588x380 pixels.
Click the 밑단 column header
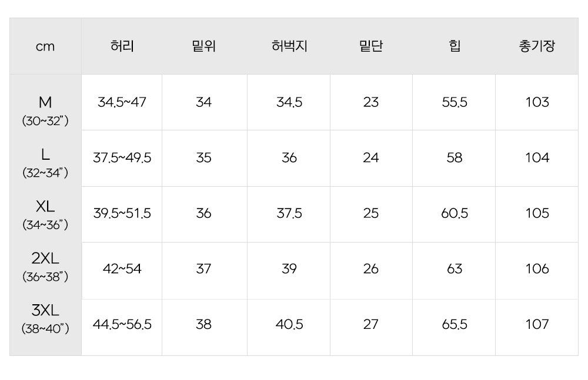[x=370, y=46]
